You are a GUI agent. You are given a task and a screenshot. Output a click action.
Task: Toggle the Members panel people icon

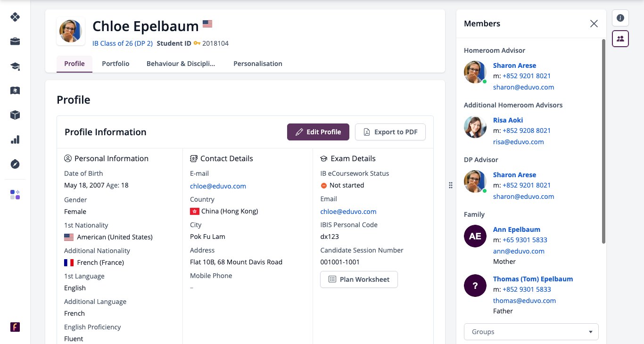(x=620, y=39)
